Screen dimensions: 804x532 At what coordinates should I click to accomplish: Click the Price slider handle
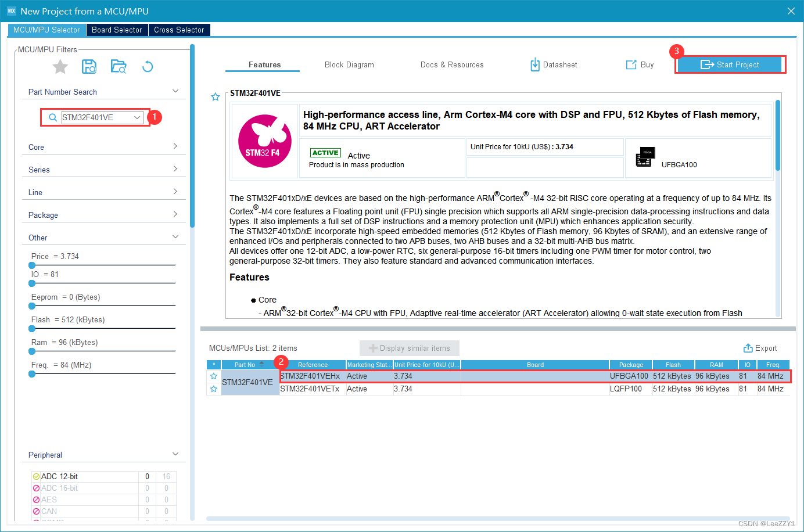tap(32, 265)
